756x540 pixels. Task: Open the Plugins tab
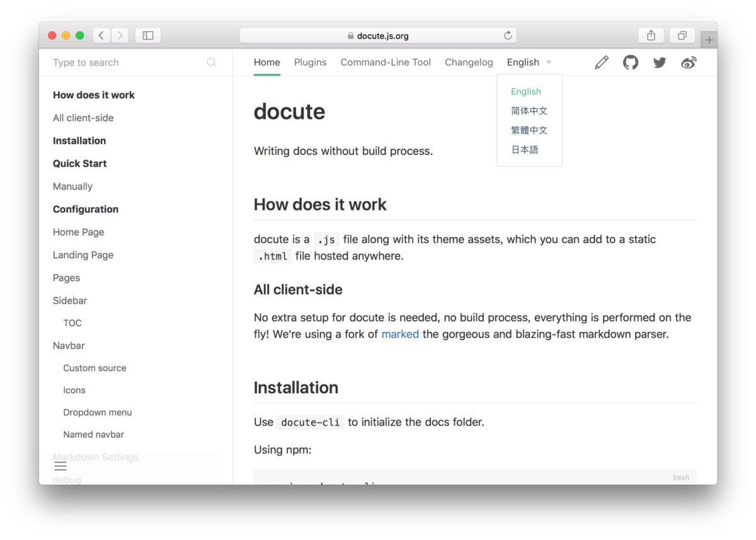(311, 62)
